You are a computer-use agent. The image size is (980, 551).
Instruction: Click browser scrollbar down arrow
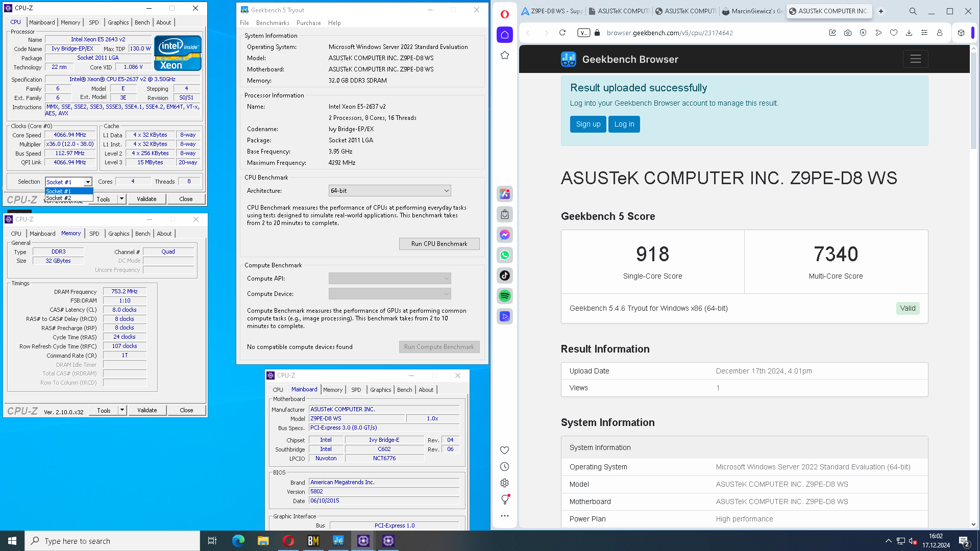pos(974,524)
